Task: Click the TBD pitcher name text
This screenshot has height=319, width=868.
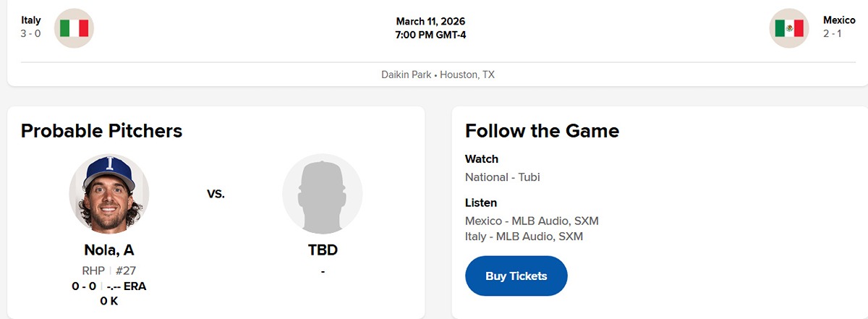Action: pos(323,250)
